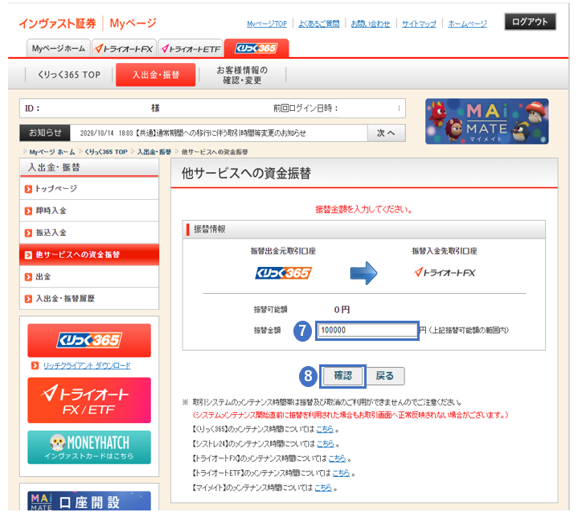Click the arrow icon beside 出金
This screenshot has width=581, height=515.
[x=28, y=277]
